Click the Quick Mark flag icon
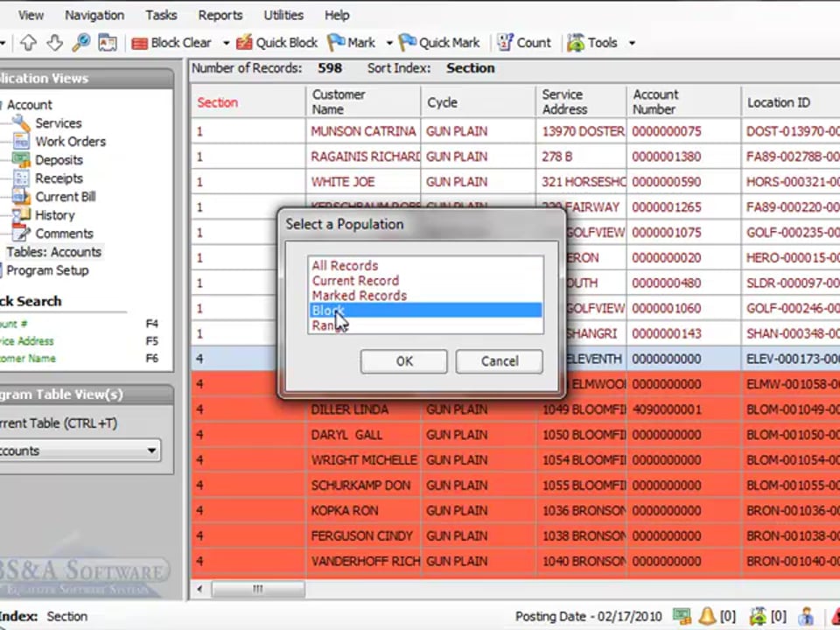Viewport: 840px width, 630px height. pyautogui.click(x=407, y=43)
